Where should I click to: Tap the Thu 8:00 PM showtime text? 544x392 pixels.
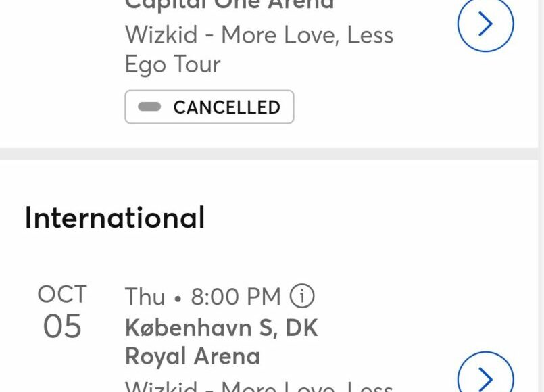(202, 297)
